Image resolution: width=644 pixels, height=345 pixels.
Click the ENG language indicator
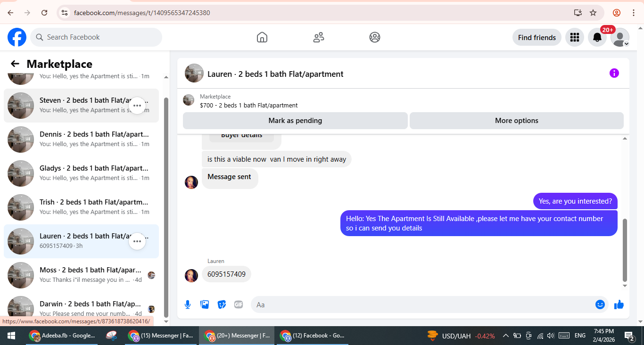(580, 336)
